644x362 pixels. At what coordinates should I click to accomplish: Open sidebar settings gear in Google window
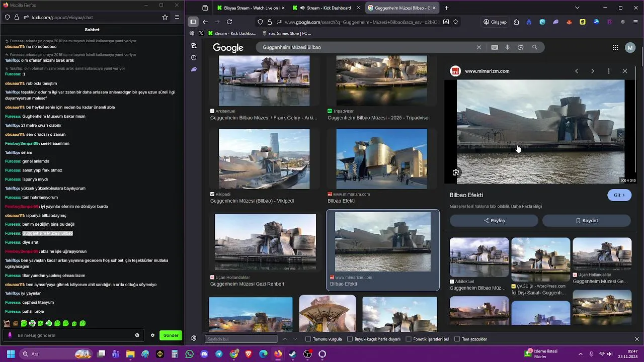[x=194, y=338]
